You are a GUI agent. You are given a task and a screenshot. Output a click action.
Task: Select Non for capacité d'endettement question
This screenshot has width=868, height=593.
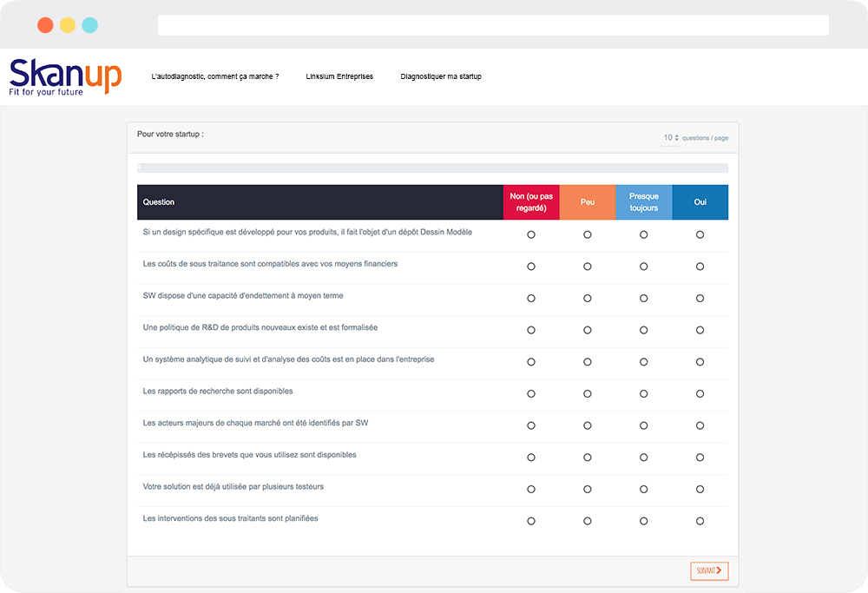point(531,299)
